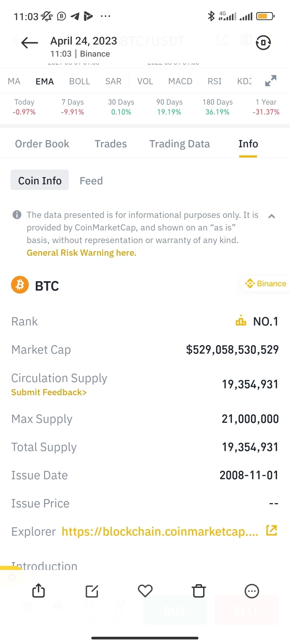Switch to Trading Data tab
The image size is (290, 644).
tap(179, 144)
